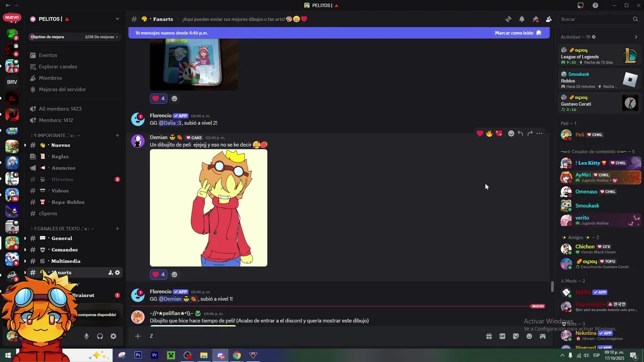Click the message attach plus button
Screen dimensions: 644x362
point(138,336)
